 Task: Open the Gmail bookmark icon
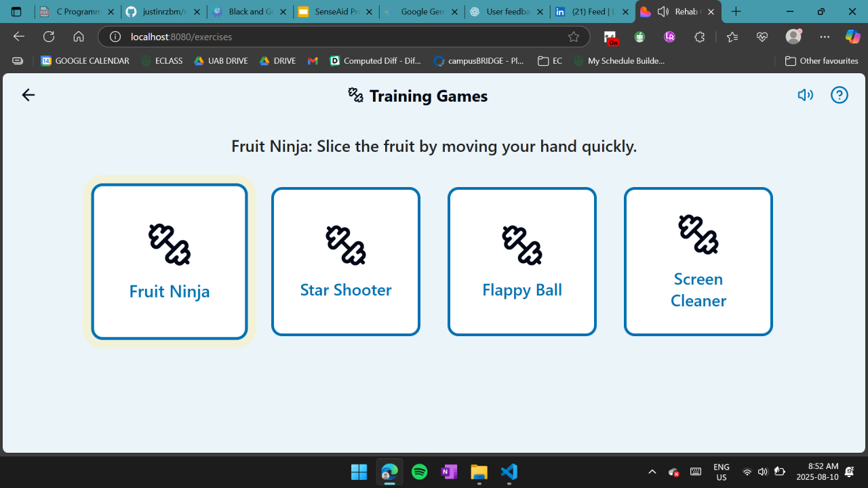coord(313,61)
